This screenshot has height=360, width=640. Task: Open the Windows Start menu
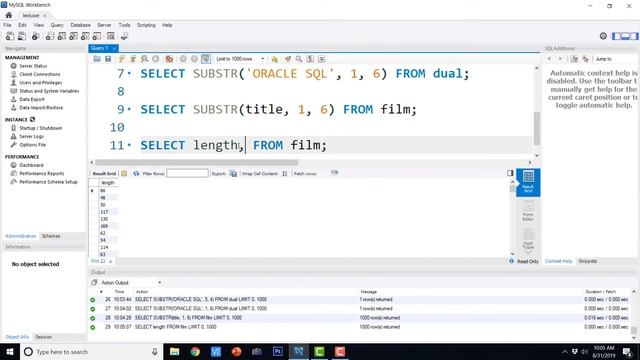click(x=9, y=351)
